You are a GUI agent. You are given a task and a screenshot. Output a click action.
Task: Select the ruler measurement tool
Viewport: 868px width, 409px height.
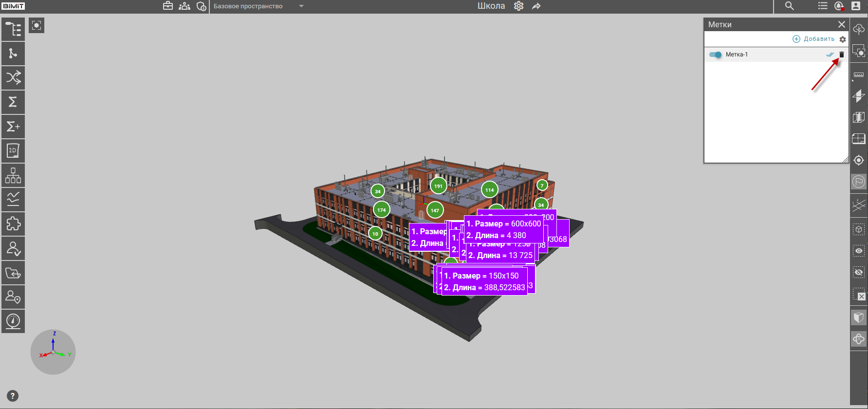coord(859,75)
